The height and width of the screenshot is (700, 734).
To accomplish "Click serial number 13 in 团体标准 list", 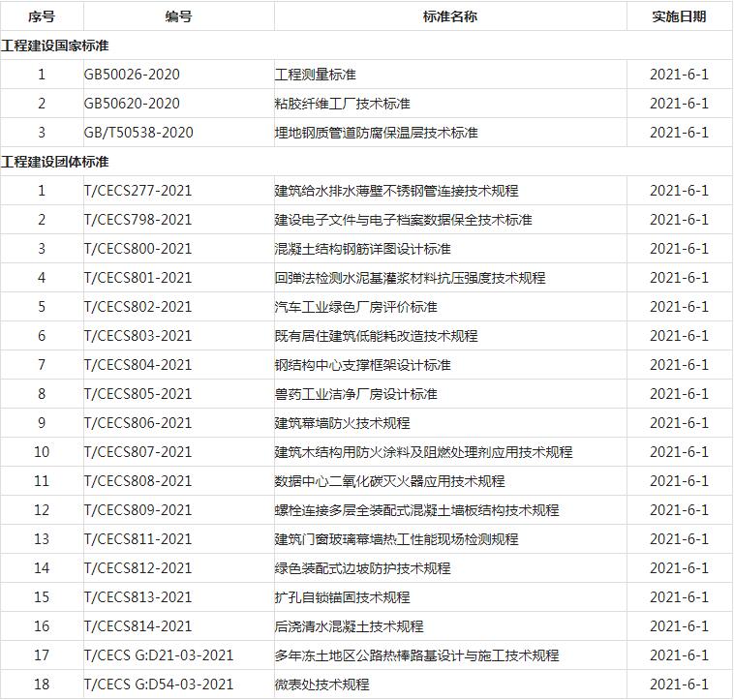I will click(x=42, y=538).
